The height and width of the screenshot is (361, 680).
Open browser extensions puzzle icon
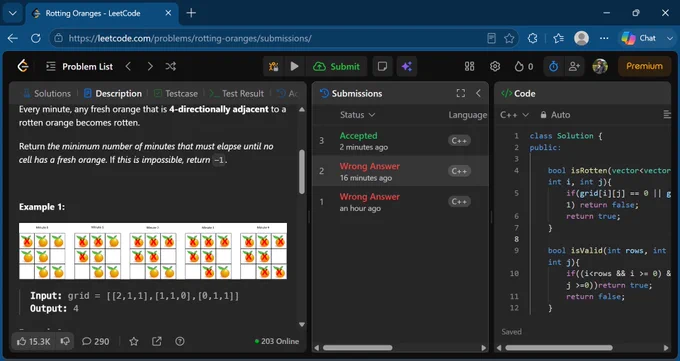point(533,38)
